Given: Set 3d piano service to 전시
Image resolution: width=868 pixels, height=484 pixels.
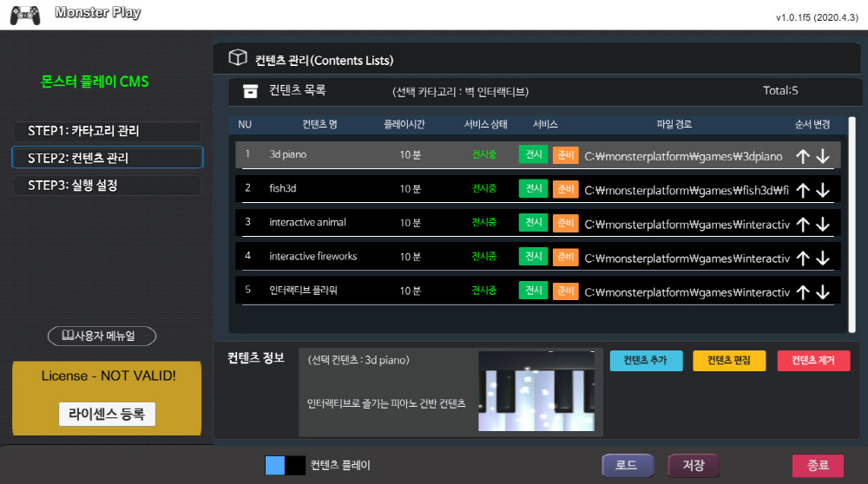Looking at the screenshot, I should pyautogui.click(x=533, y=154).
